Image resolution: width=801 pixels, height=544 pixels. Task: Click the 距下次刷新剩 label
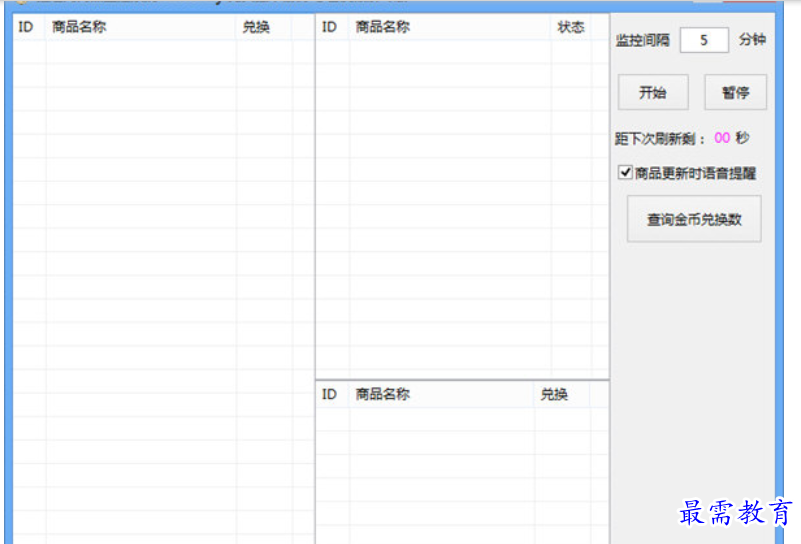tap(660, 138)
